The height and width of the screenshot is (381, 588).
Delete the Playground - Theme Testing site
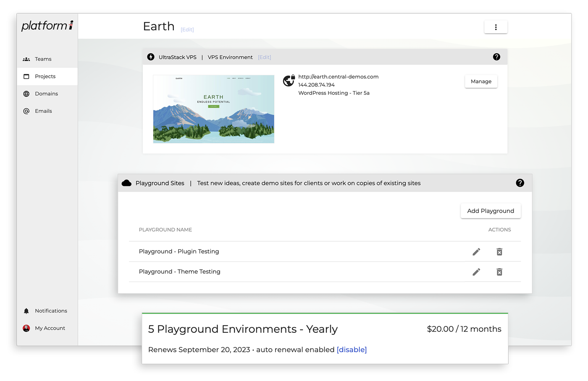tap(499, 272)
